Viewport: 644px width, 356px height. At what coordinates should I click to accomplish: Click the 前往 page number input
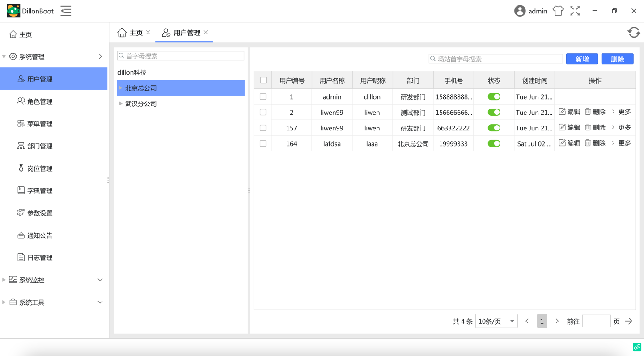596,321
